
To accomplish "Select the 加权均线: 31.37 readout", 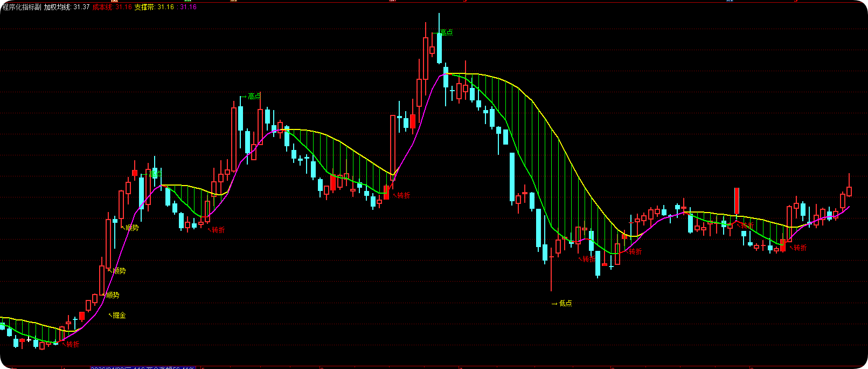I will point(67,7).
